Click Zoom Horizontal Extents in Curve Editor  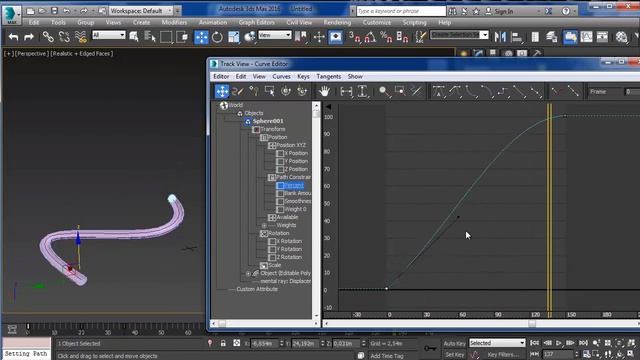346,91
